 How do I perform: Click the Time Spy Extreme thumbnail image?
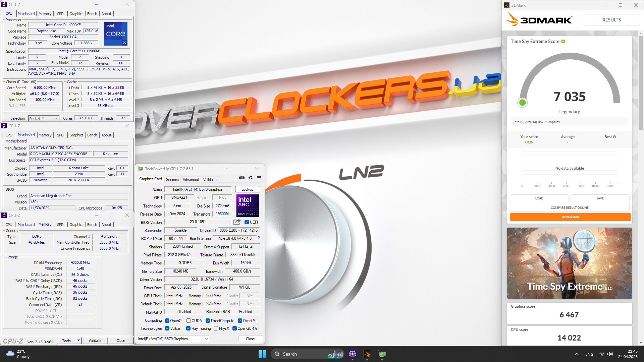point(570,263)
